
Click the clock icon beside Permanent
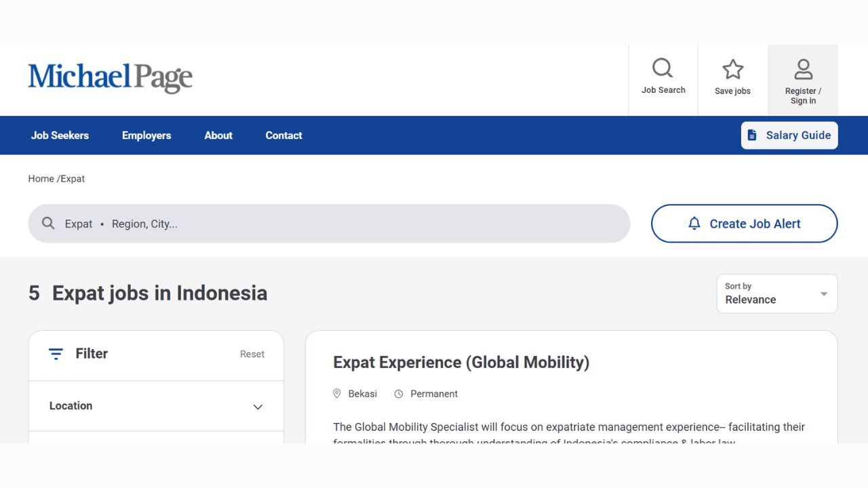[x=398, y=393]
